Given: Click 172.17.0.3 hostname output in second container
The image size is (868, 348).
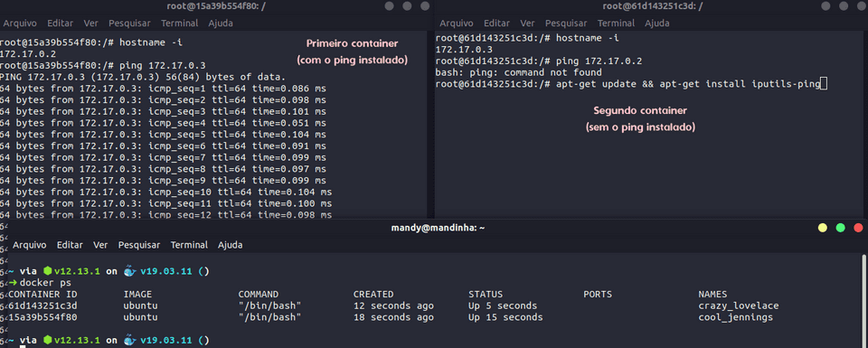Looking at the screenshot, I should click(x=465, y=49).
